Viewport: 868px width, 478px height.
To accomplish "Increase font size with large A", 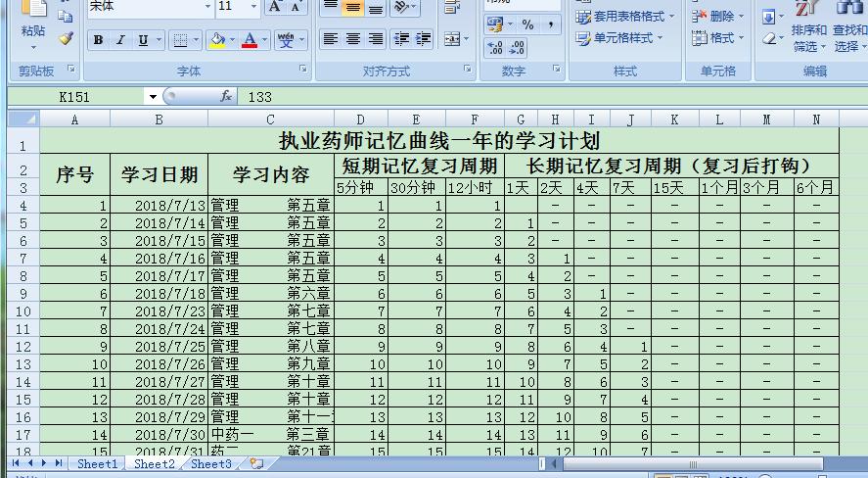I will 275,7.
